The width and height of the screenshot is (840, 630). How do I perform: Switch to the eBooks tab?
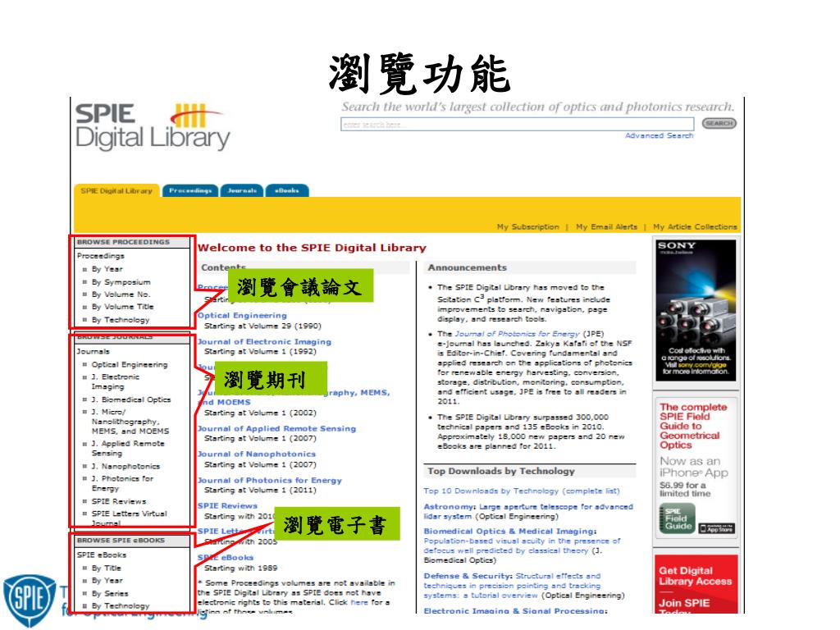(x=286, y=190)
